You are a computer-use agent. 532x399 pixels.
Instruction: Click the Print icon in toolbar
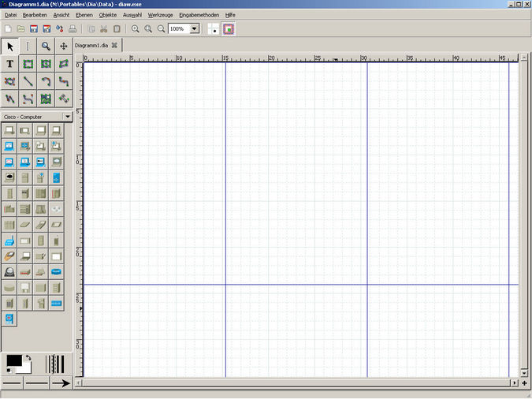pos(73,28)
